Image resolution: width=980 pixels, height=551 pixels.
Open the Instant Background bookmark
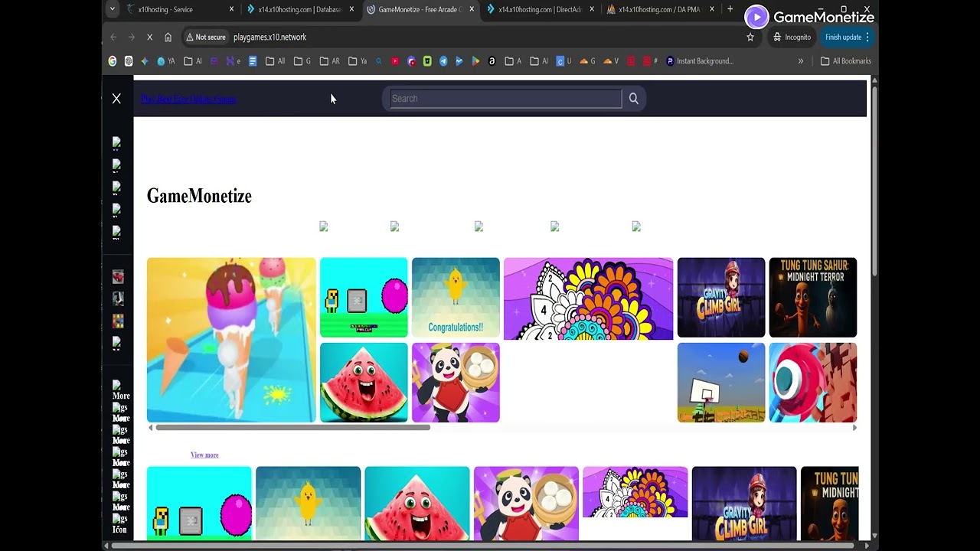(x=700, y=61)
